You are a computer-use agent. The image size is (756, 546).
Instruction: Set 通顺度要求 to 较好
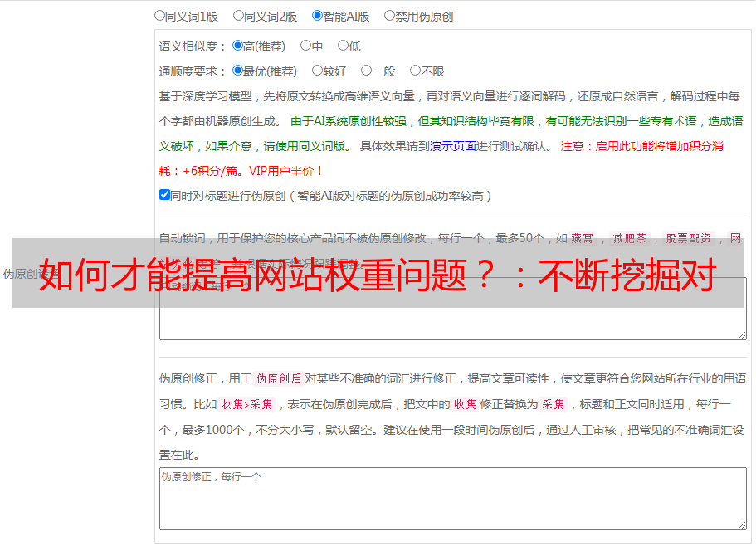click(317, 71)
